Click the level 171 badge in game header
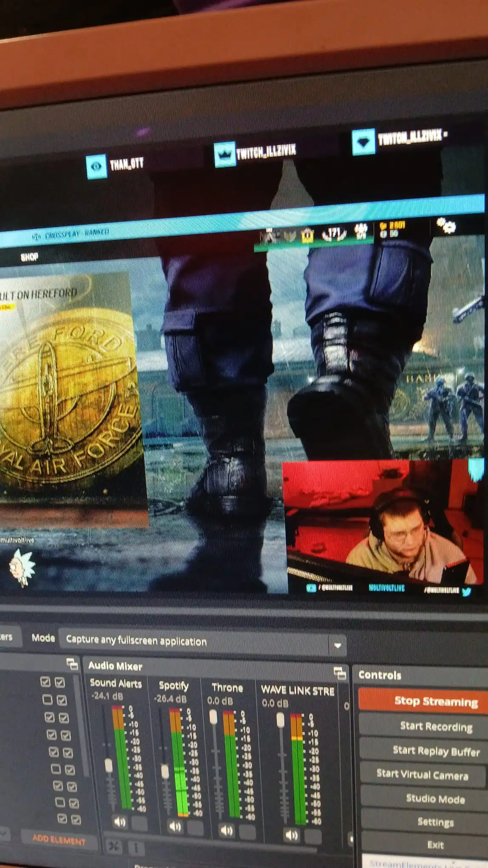 point(334,233)
